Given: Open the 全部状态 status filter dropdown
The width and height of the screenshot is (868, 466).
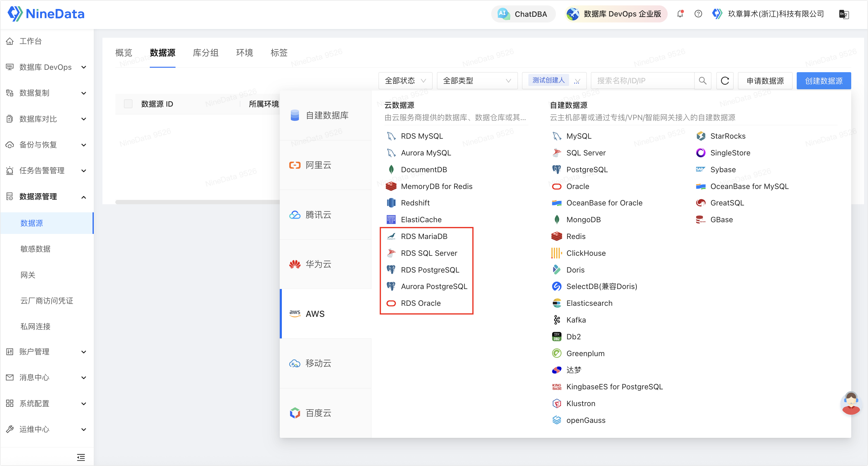Looking at the screenshot, I should pos(405,81).
